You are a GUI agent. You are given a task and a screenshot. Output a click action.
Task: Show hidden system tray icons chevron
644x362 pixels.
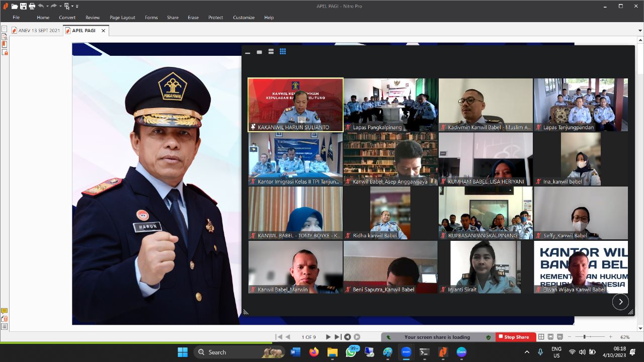point(527,352)
